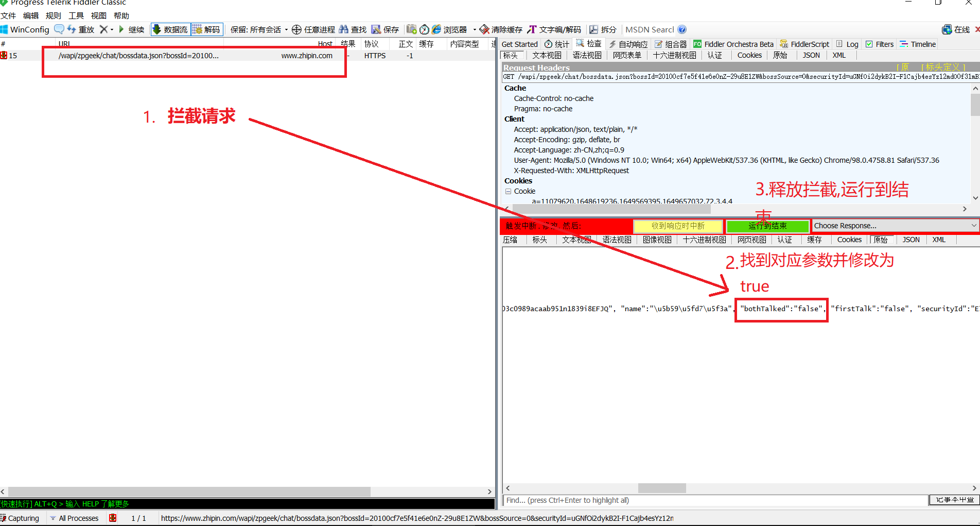Click the breakpoint icon on session 15
This screenshot has width=980, height=526.
(4, 55)
